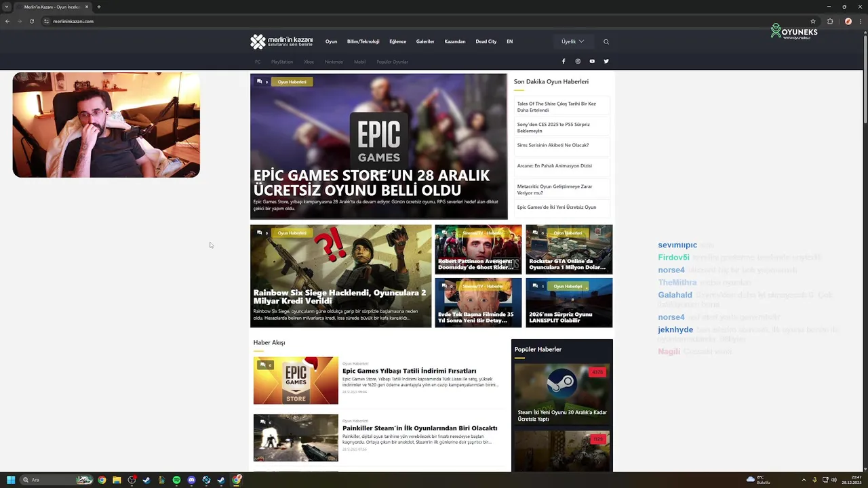
Task: Switch site language to EN
Action: (510, 41)
